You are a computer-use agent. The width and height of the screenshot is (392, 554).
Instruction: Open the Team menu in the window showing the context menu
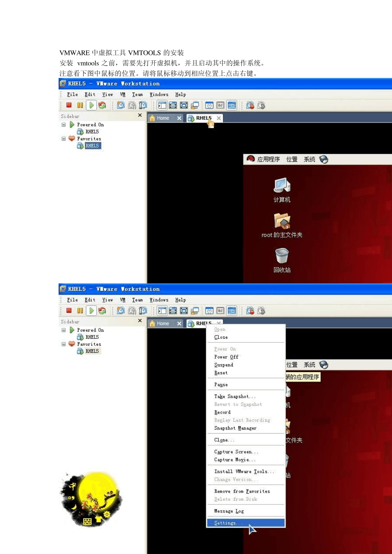pos(137,300)
